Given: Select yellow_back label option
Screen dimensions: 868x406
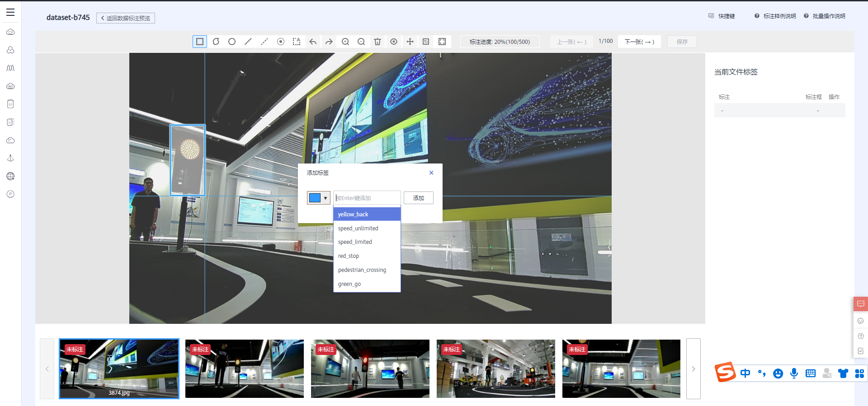Looking at the screenshot, I should click(x=353, y=214).
